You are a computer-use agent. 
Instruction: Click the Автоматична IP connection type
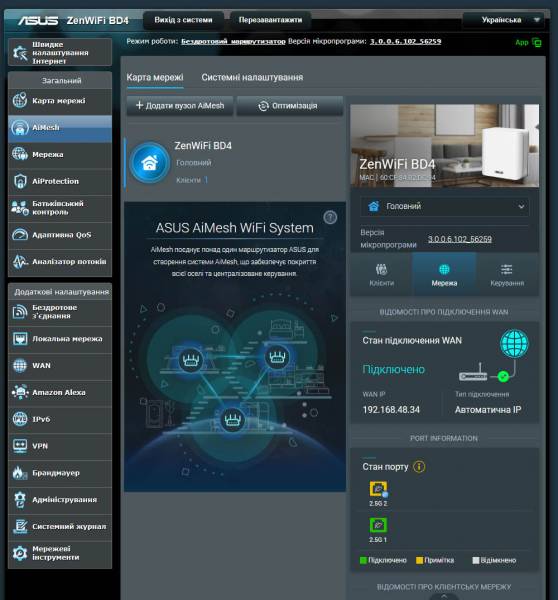pos(488,410)
